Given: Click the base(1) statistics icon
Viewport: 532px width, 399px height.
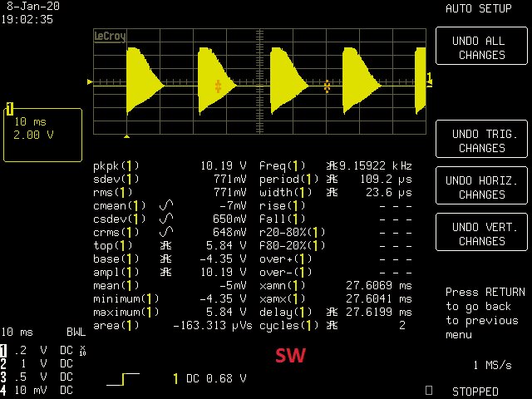Looking at the screenshot, I should pyautogui.click(x=165, y=259).
